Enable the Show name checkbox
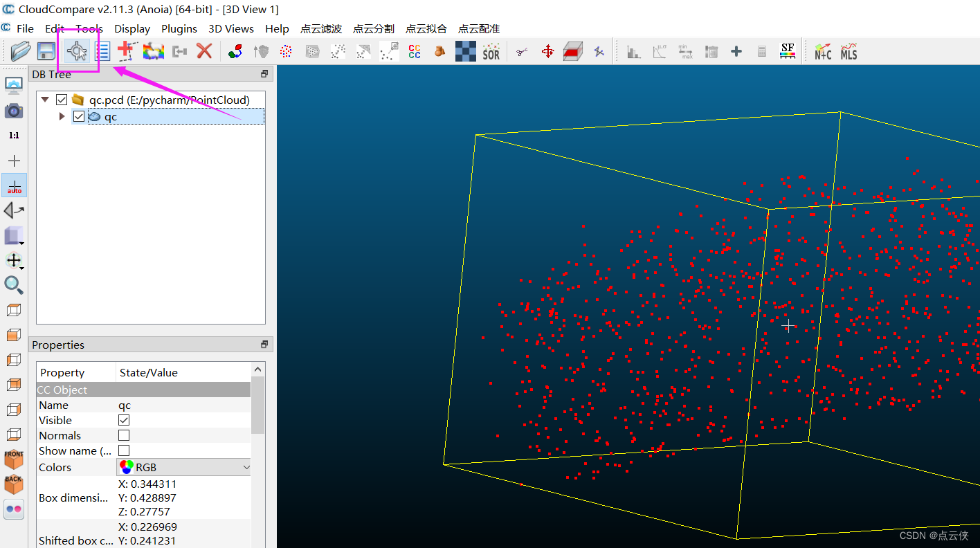The width and height of the screenshot is (980, 548). pyautogui.click(x=124, y=450)
